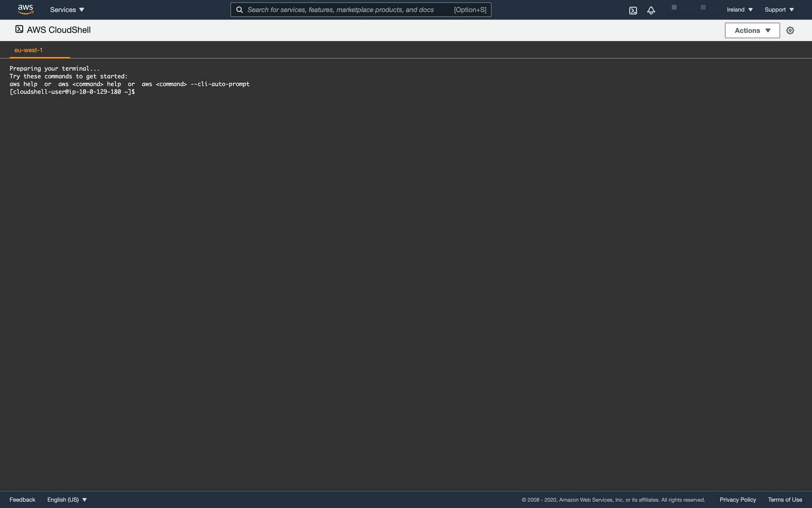Open the Terms of Use link
The image size is (812, 508).
785,499
